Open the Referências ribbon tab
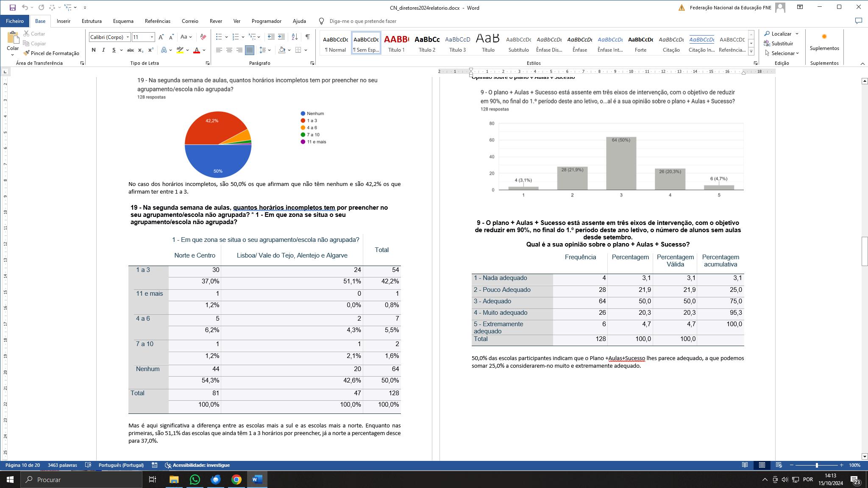This screenshot has height=488, width=868. (x=157, y=21)
